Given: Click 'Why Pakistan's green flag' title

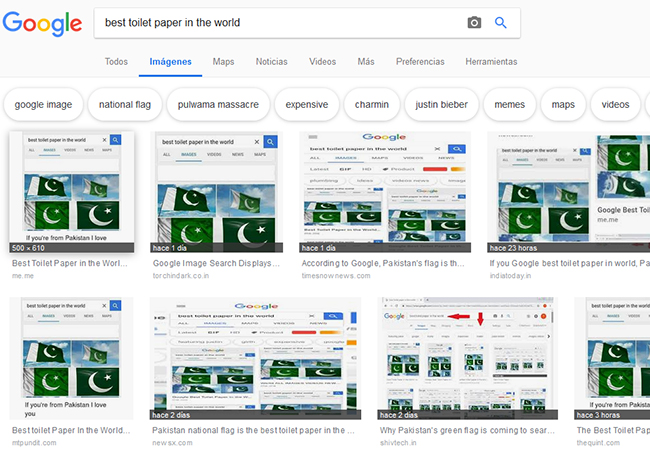Looking at the screenshot, I should 467,430.
